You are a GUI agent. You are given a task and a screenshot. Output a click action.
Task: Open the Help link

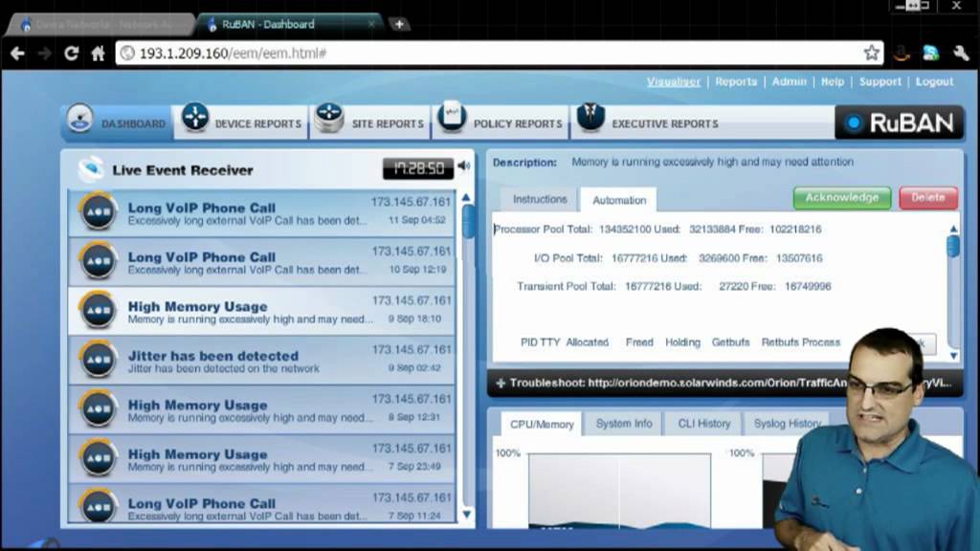click(832, 82)
